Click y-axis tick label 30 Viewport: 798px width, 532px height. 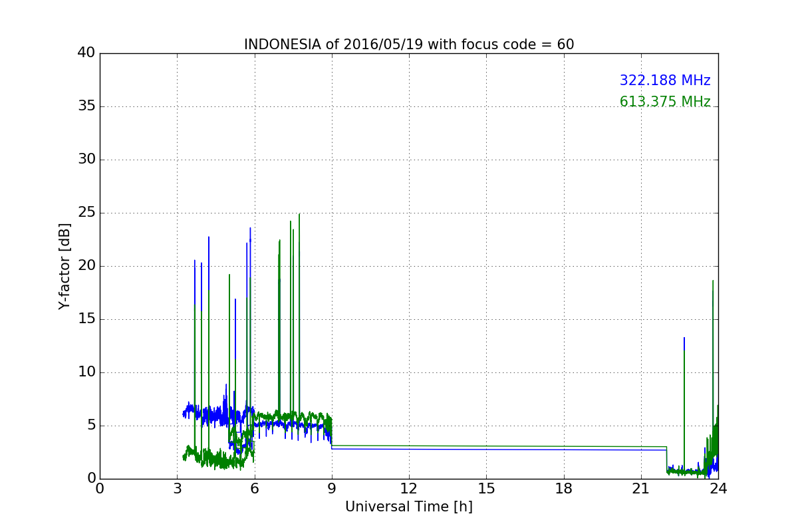[86, 160]
